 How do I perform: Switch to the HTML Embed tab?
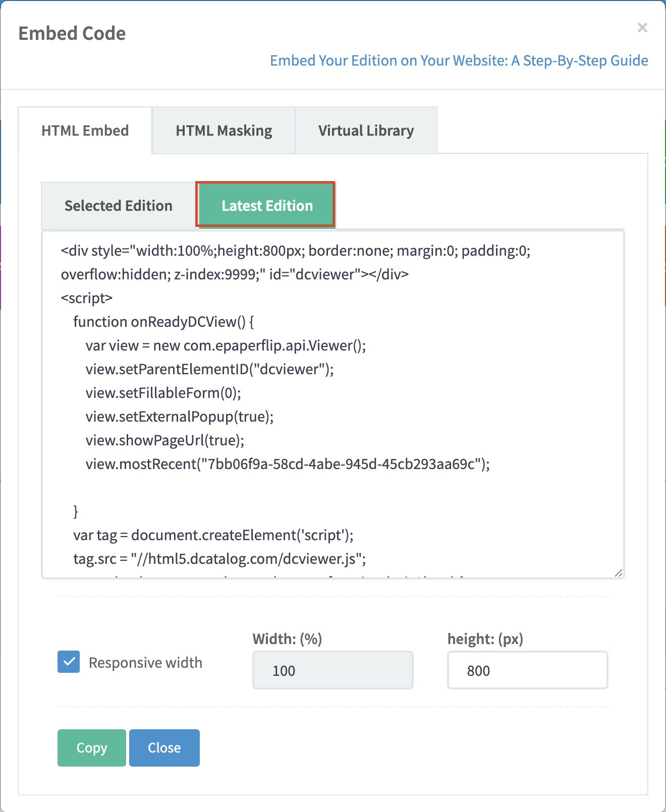[85, 131]
